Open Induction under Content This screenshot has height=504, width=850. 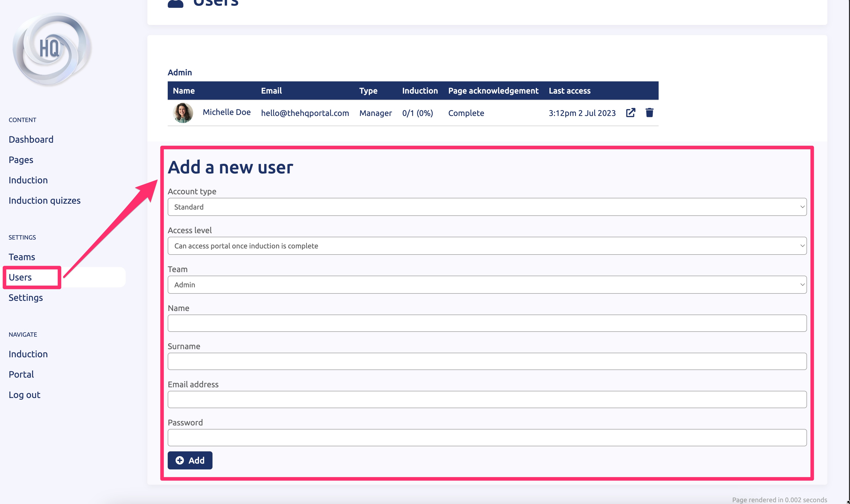28,180
